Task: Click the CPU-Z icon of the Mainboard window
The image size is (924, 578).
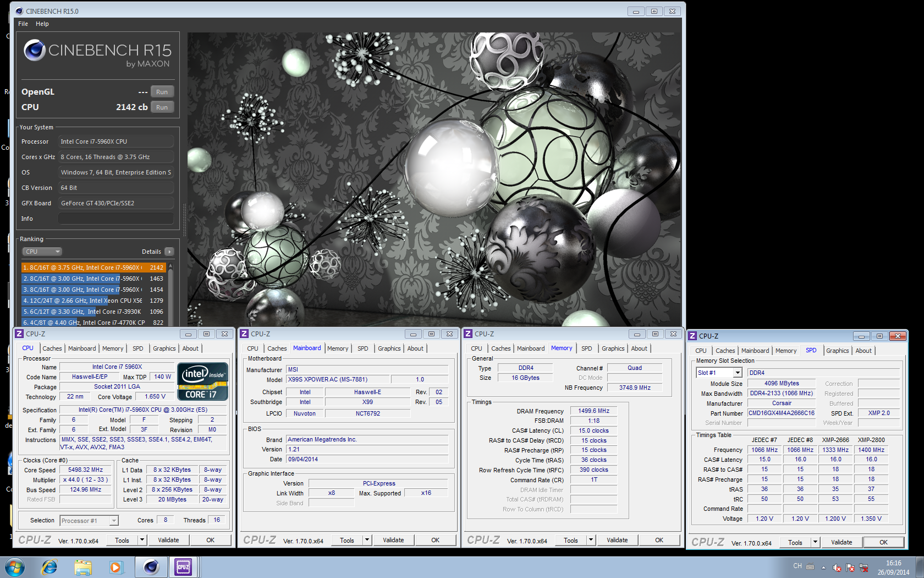Action: click(244, 334)
